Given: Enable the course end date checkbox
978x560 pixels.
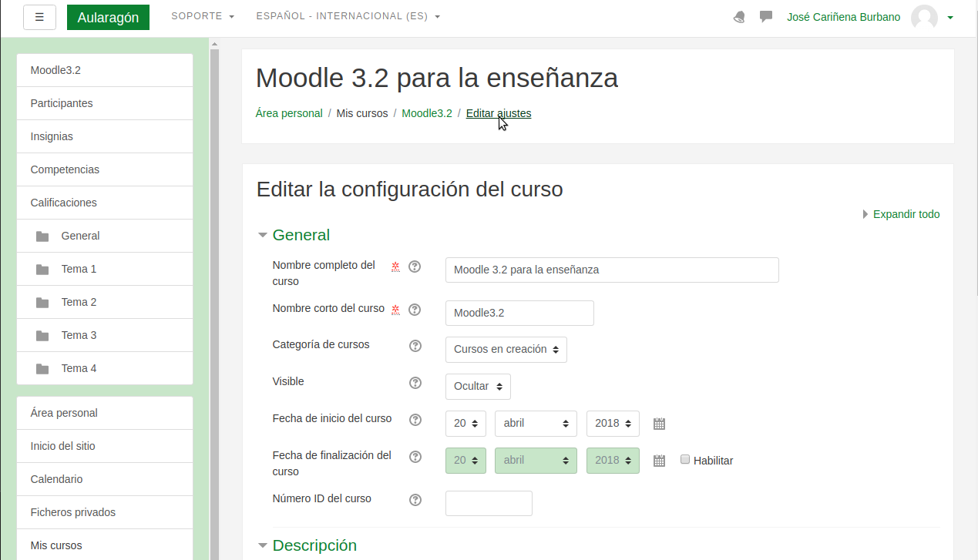Looking at the screenshot, I should point(685,459).
